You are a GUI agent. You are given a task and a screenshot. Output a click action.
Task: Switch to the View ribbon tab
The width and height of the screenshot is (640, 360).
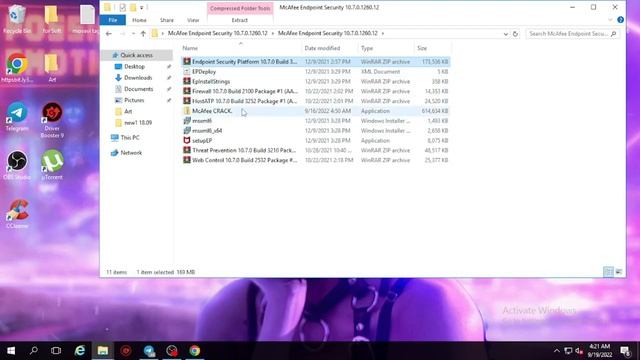point(193,20)
